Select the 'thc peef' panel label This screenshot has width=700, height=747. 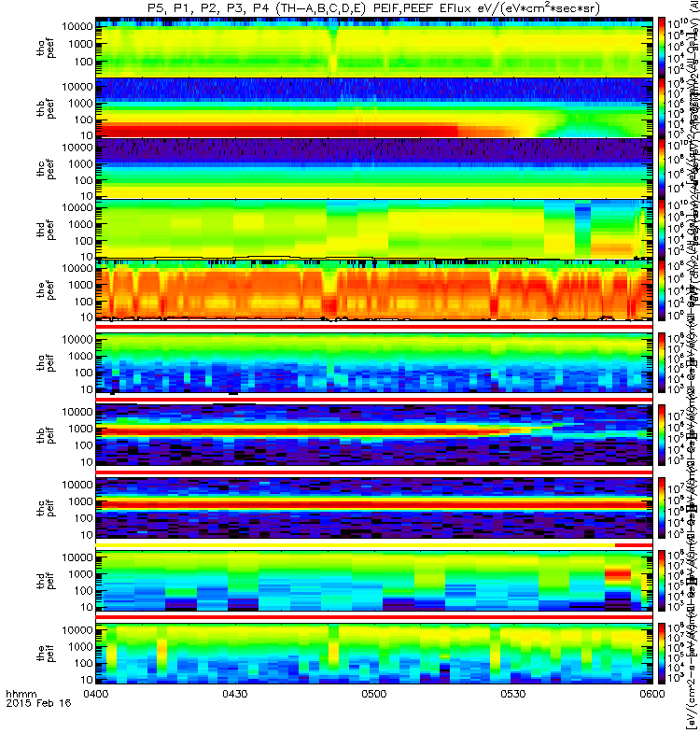(x=46, y=169)
